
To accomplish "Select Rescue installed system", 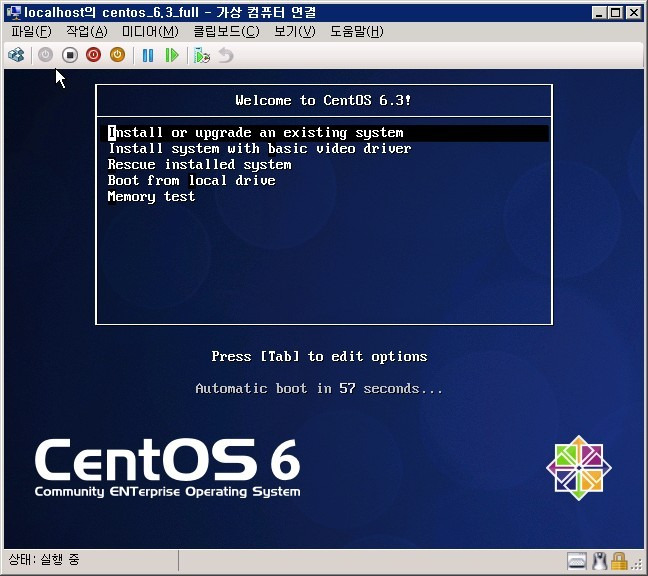I will [200, 165].
